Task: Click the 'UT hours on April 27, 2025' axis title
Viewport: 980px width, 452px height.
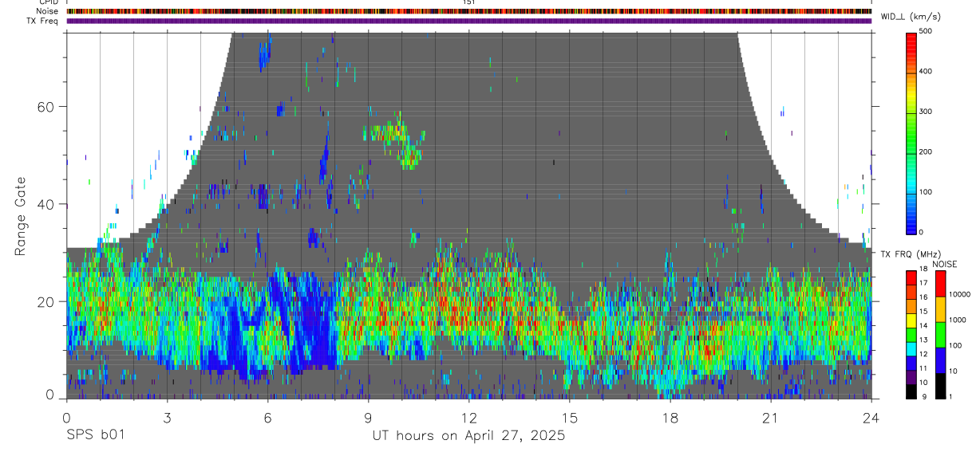Action: click(x=468, y=436)
